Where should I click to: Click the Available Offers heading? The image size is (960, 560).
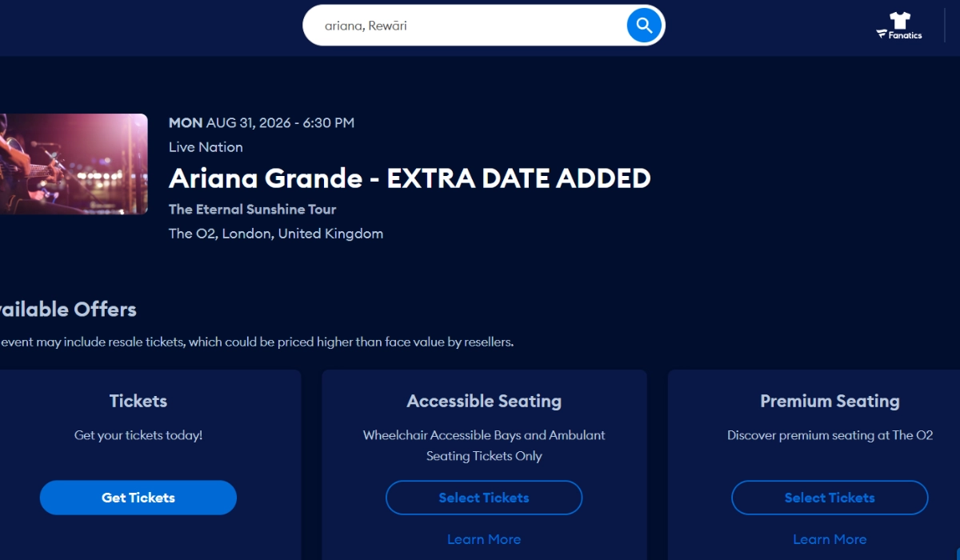click(x=68, y=309)
